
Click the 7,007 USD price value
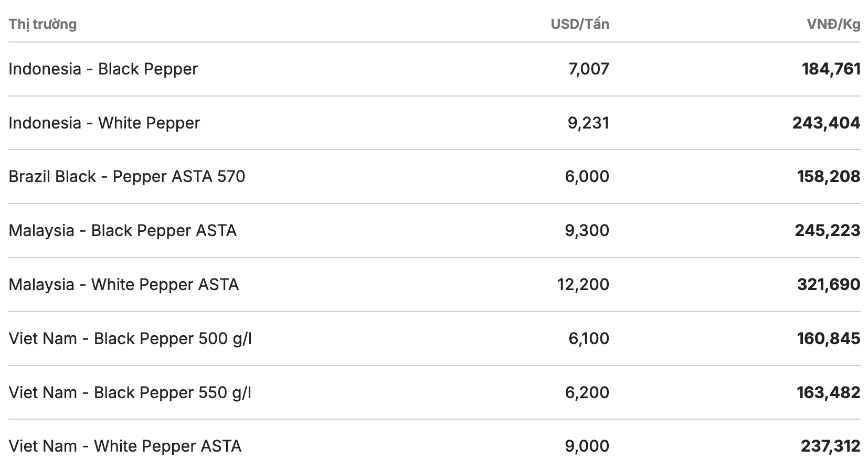pos(588,69)
